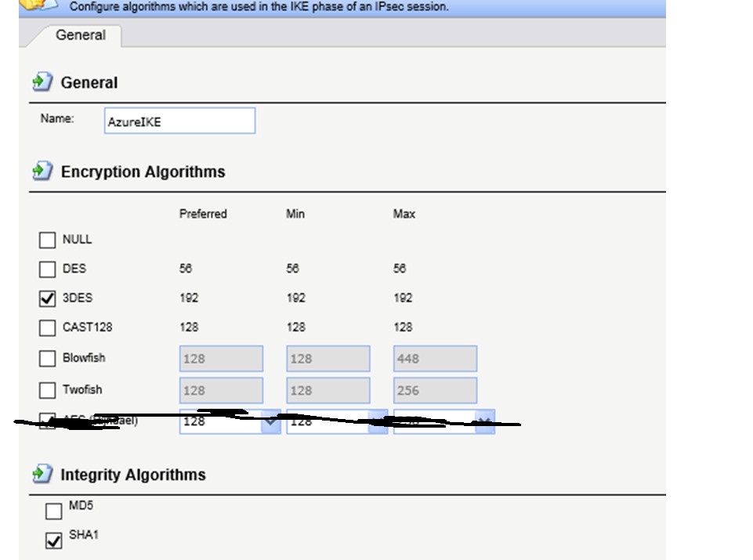
Task: Click the General section arrow icon
Action: [42, 82]
